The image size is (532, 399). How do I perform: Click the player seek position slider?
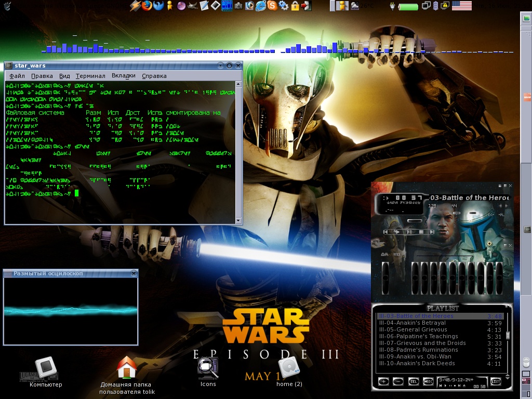pyautogui.click(x=415, y=220)
